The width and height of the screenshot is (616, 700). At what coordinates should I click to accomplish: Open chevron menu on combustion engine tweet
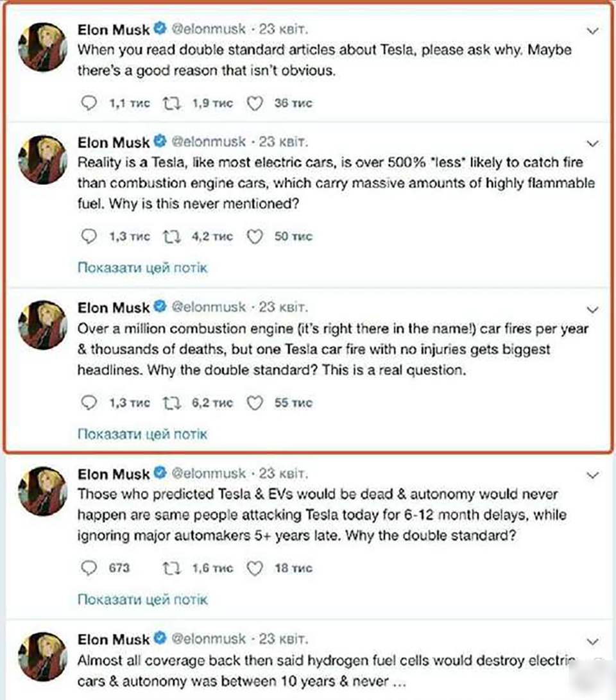click(592, 309)
